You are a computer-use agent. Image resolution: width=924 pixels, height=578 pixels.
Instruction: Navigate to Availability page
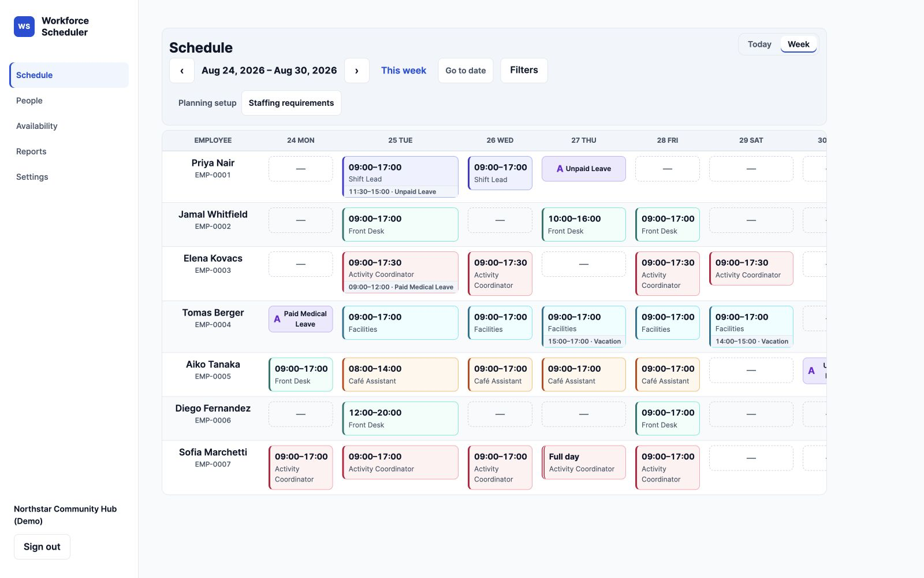[x=69, y=126]
